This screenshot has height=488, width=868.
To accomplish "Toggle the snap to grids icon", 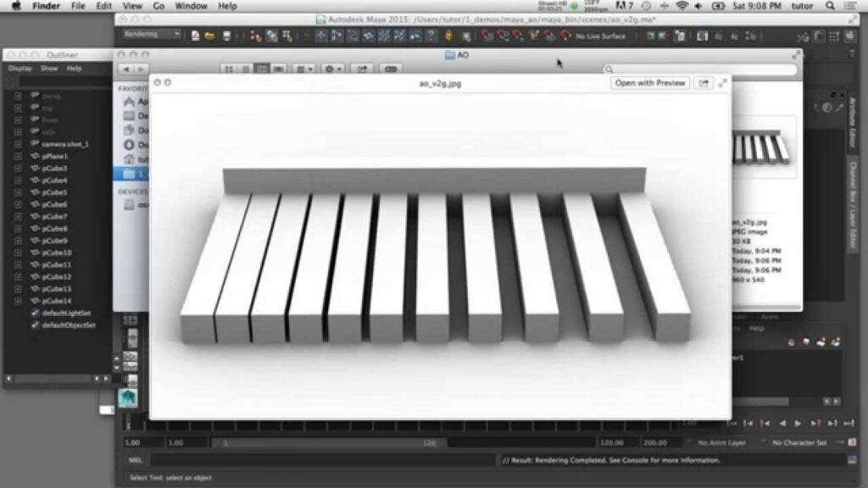I will click(322, 36).
